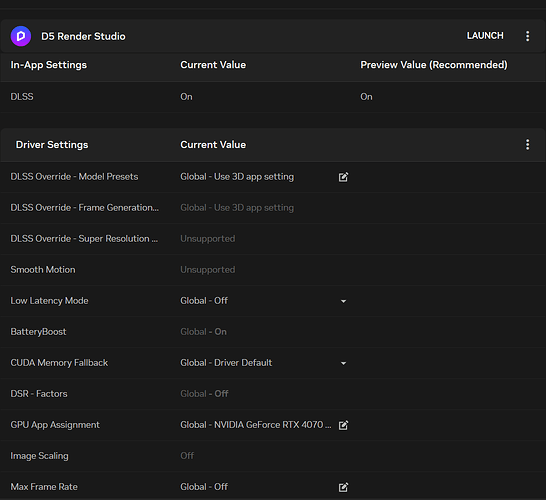This screenshot has height=500, width=546.
Task: Select the DLSS Override - Frame Generation label
Action: coord(85,208)
